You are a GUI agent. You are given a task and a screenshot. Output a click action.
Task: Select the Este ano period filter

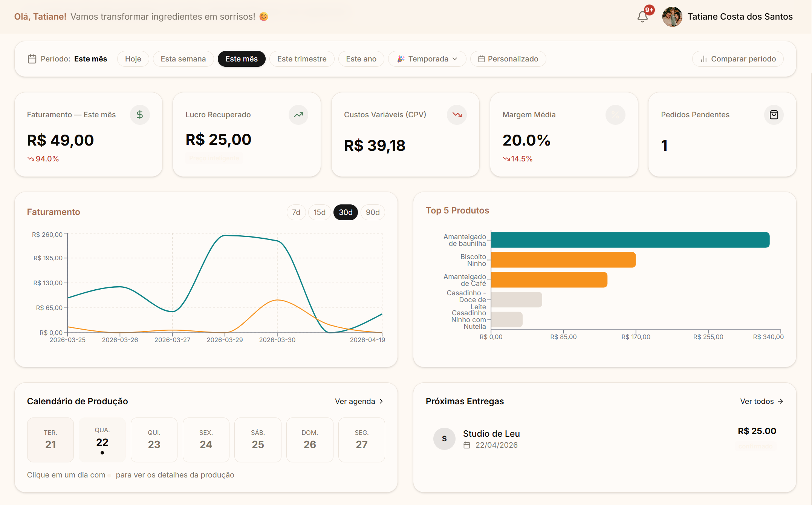pyautogui.click(x=361, y=59)
